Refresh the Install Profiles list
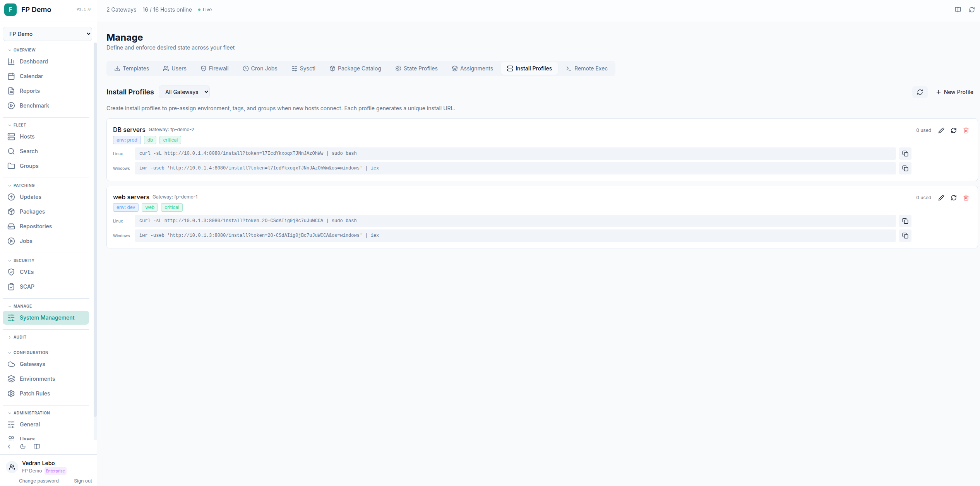 click(x=920, y=92)
